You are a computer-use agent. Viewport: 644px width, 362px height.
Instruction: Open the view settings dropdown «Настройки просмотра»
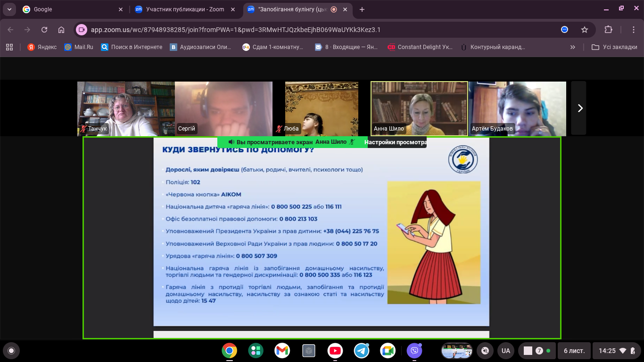click(x=395, y=142)
